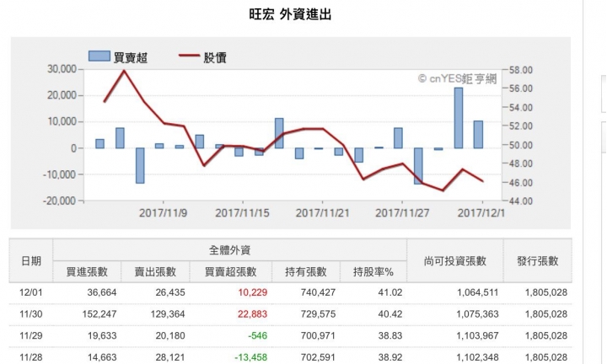Click the holding ratio 40.42
This screenshot has width=607, height=364.
[390, 314]
